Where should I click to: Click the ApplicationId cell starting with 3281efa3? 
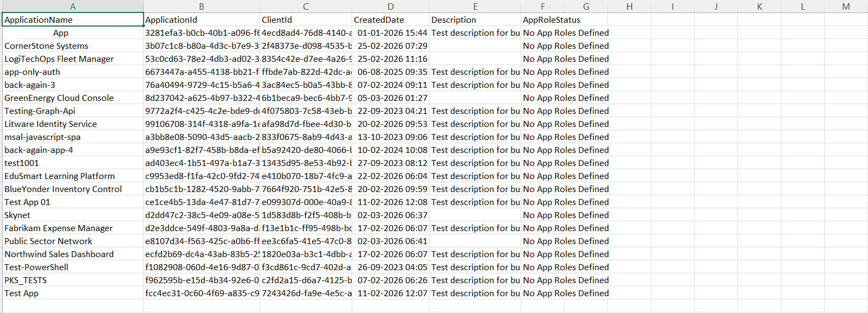point(202,33)
